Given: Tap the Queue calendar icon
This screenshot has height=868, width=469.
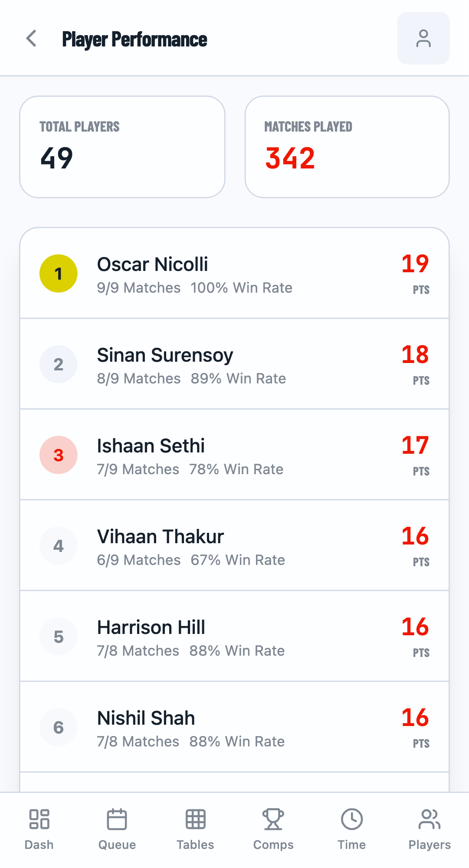Looking at the screenshot, I should 117,819.
